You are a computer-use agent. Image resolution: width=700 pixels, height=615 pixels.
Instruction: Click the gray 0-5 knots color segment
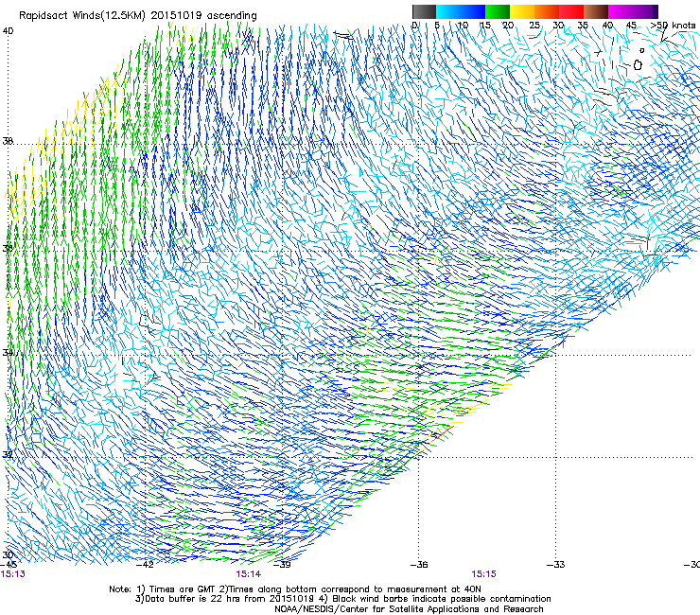[424, 11]
